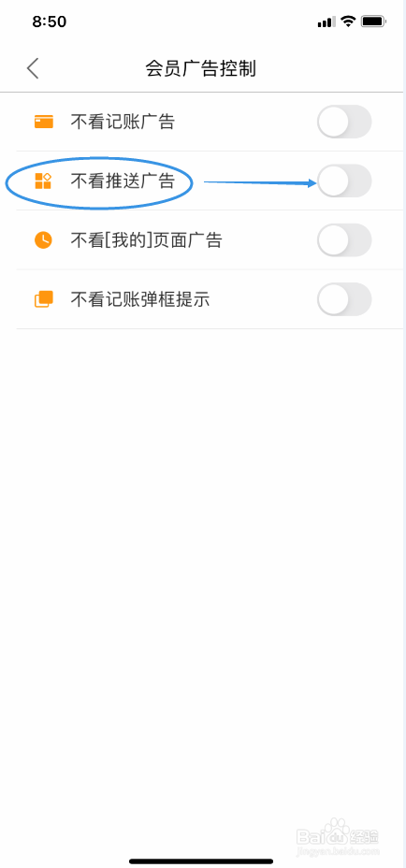Image resolution: width=406 pixels, height=868 pixels.
Task: Click the 会员广告控制 page title
Action: pyautogui.click(x=200, y=68)
